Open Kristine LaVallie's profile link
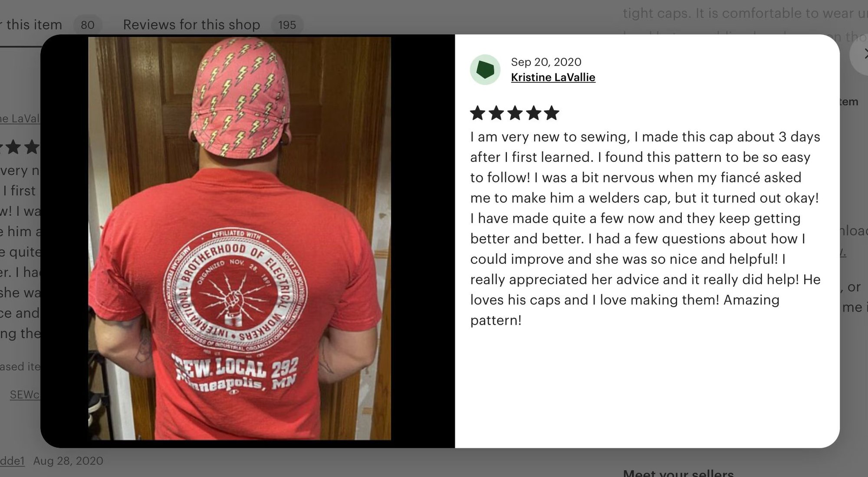The height and width of the screenshot is (477, 868). click(x=553, y=77)
